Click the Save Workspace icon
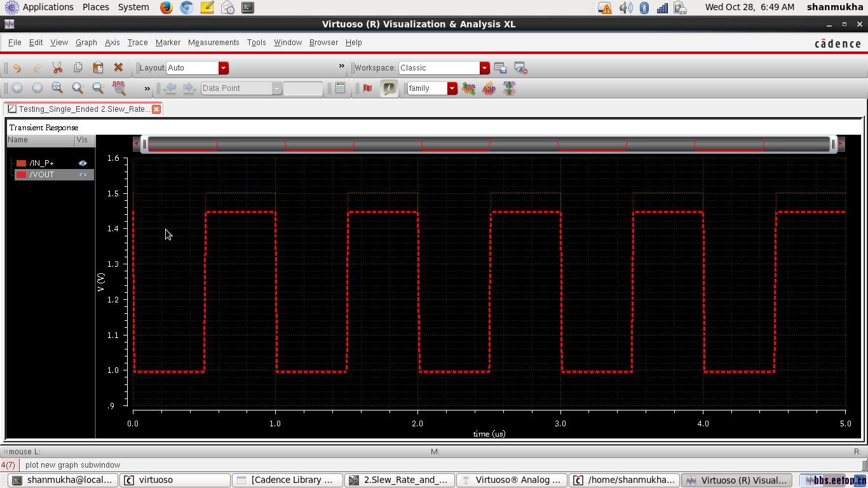Viewport: 868px width, 488px height. pyautogui.click(x=500, y=68)
